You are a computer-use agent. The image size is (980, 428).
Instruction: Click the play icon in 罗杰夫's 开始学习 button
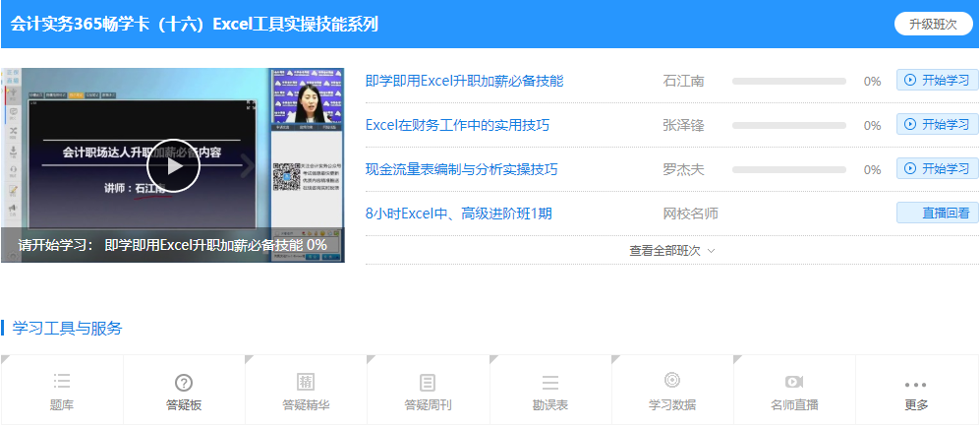[910, 169]
